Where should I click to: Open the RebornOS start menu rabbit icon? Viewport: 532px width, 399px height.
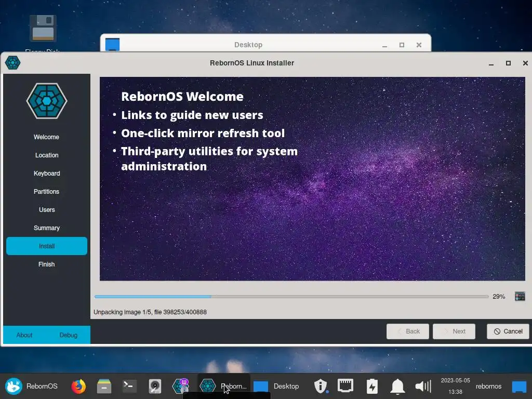click(x=14, y=386)
